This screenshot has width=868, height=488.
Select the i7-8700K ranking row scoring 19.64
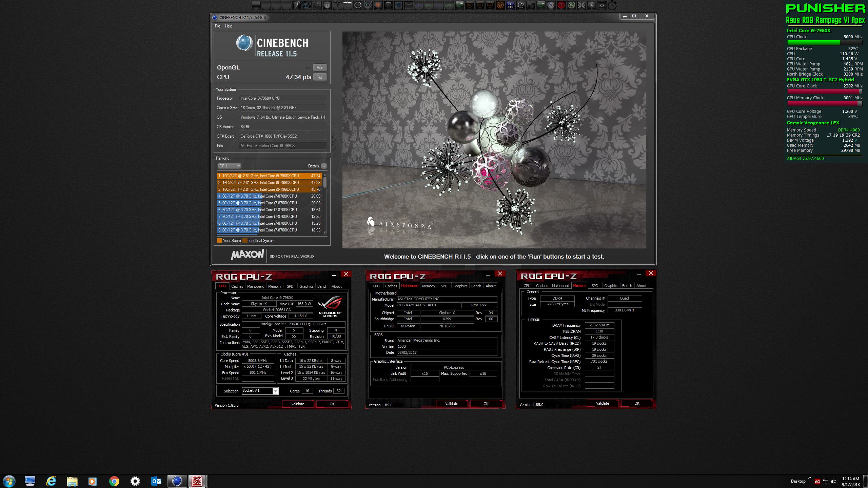click(x=270, y=210)
